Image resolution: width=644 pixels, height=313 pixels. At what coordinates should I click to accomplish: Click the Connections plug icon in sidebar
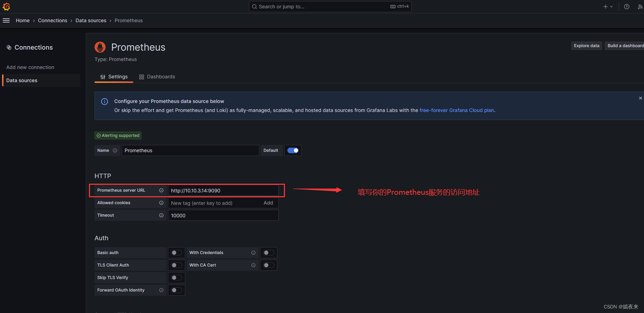coord(9,47)
